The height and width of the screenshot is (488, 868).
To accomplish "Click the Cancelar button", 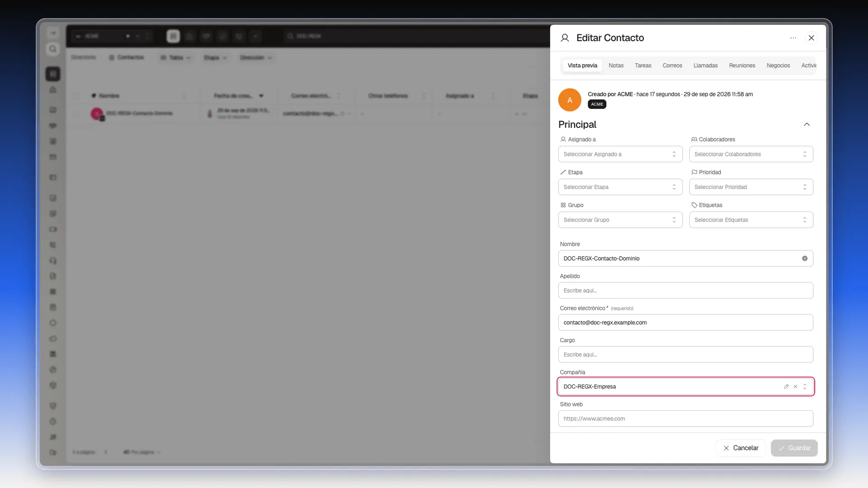I will 741,448.
